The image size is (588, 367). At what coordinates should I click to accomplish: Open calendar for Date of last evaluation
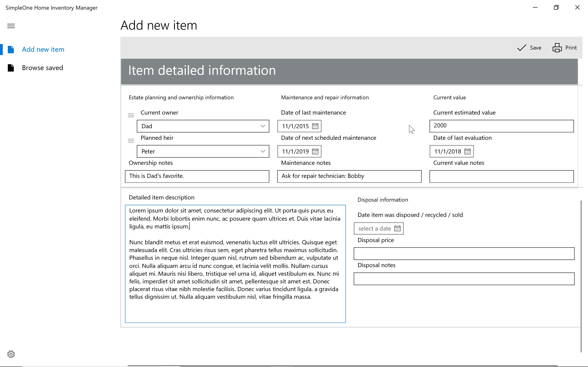click(467, 151)
